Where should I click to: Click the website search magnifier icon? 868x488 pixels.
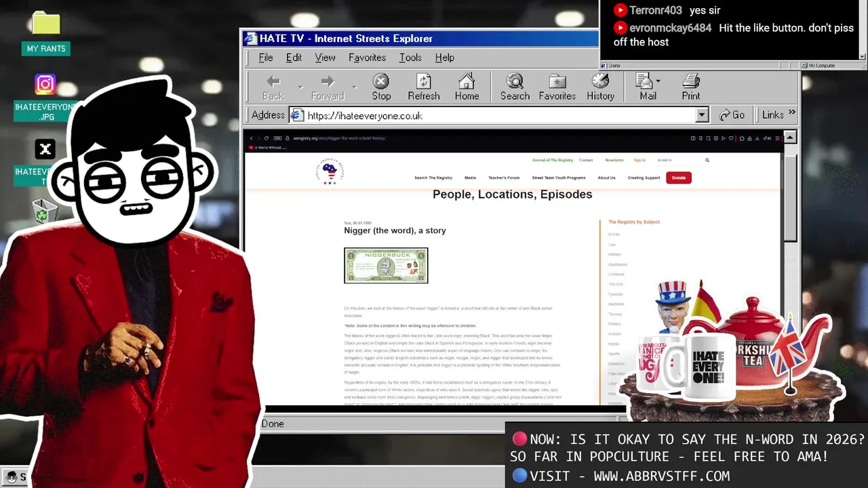click(707, 161)
